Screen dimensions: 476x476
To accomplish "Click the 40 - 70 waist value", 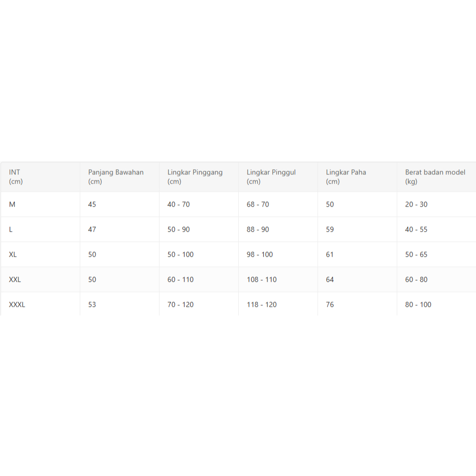I will coord(178,205).
